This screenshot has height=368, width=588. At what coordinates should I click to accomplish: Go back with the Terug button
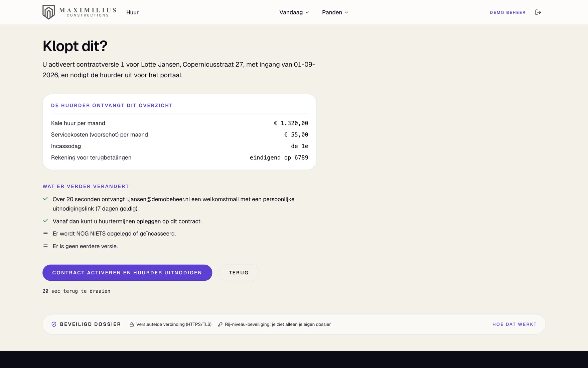(239, 273)
